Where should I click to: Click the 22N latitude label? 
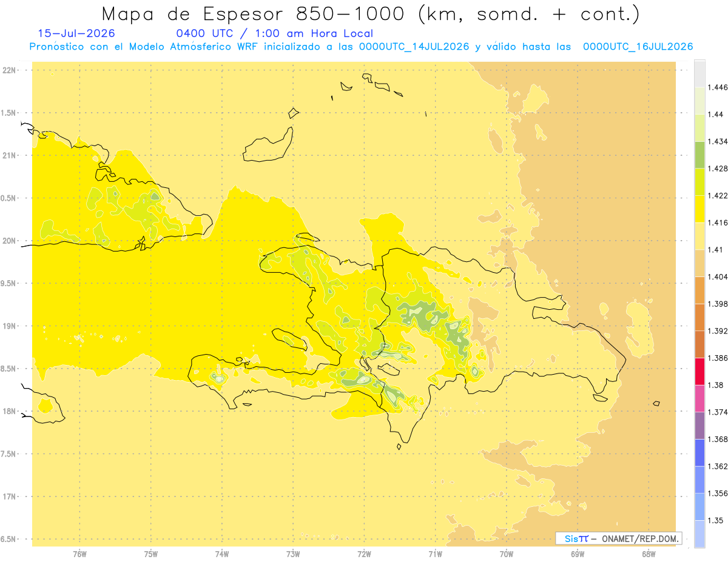click(8, 70)
